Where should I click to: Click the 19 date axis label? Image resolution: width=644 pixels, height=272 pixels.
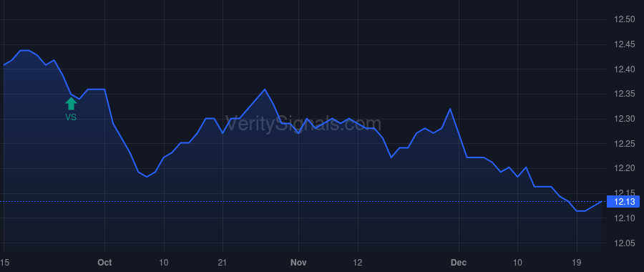pyautogui.click(x=577, y=263)
